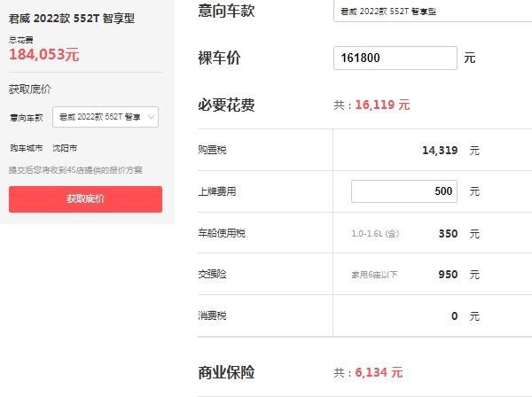
Task: Click the total cost 184,053元
Action: click(44, 54)
